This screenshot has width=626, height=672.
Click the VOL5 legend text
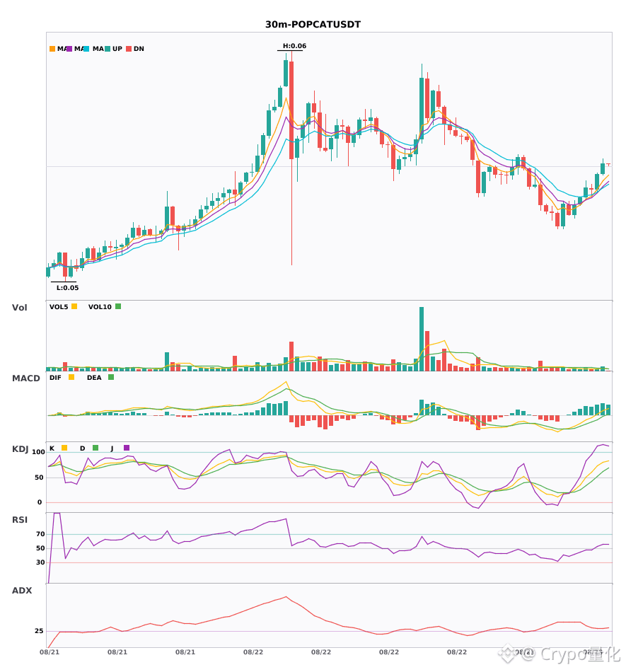pyautogui.click(x=59, y=307)
